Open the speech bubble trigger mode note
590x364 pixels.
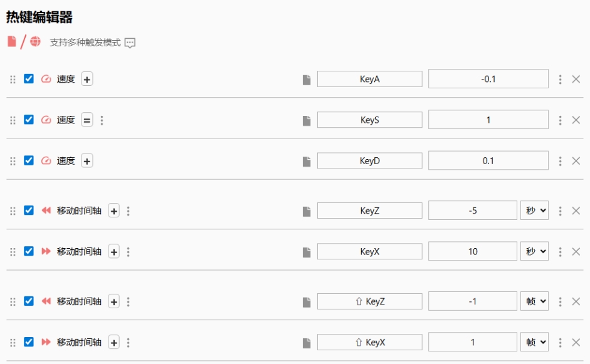130,43
